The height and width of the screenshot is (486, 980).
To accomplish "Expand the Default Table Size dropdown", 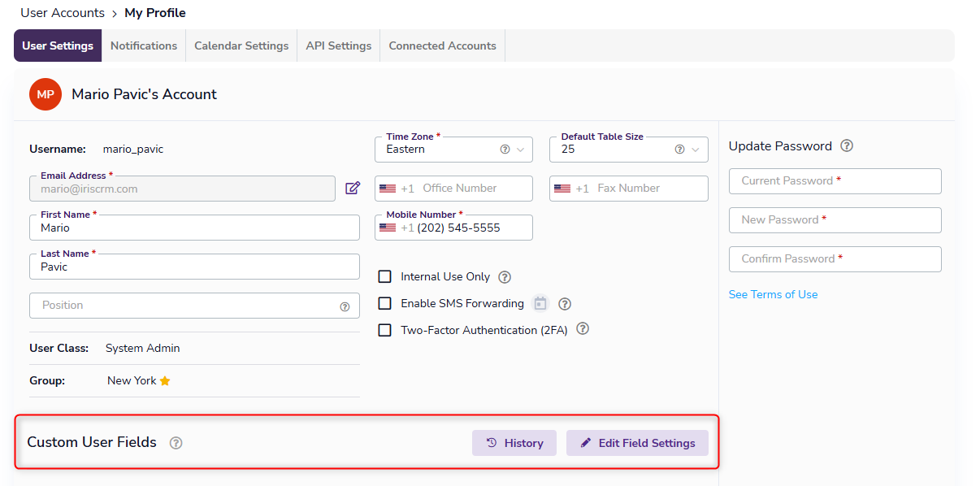I will [x=628, y=150].
